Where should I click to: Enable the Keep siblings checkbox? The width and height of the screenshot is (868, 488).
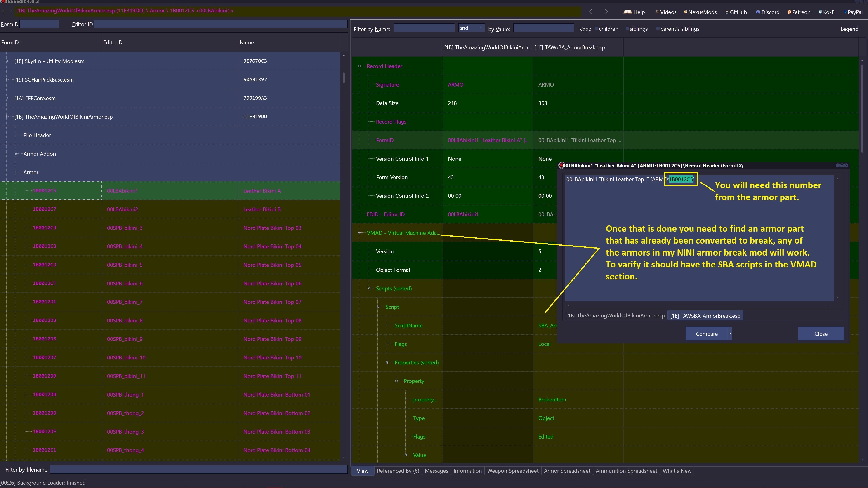pyautogui.click(x=627, y=29)
